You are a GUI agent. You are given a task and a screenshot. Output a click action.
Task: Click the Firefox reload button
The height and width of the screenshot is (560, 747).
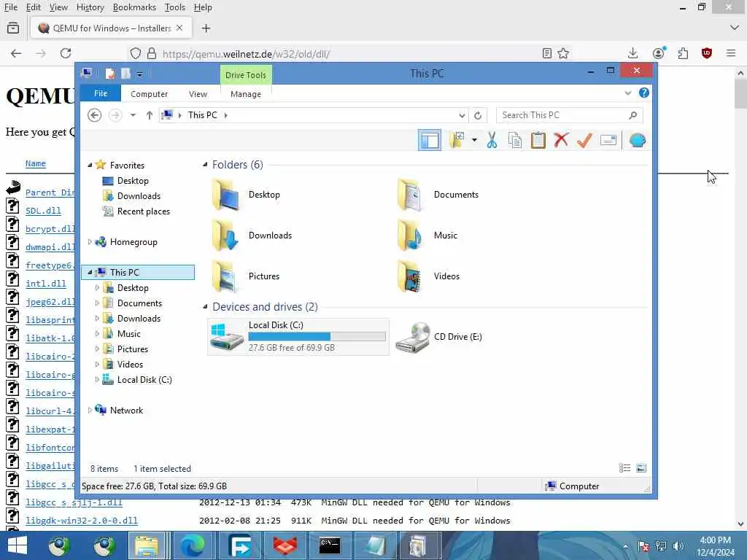tap(66, 53)
